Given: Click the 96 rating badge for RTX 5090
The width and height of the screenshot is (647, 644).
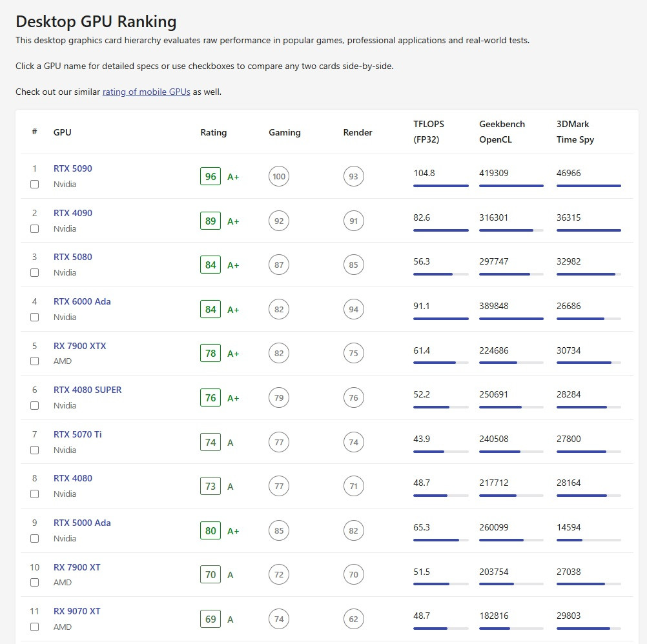Looking at the screenshot, I should coord(211,176).
